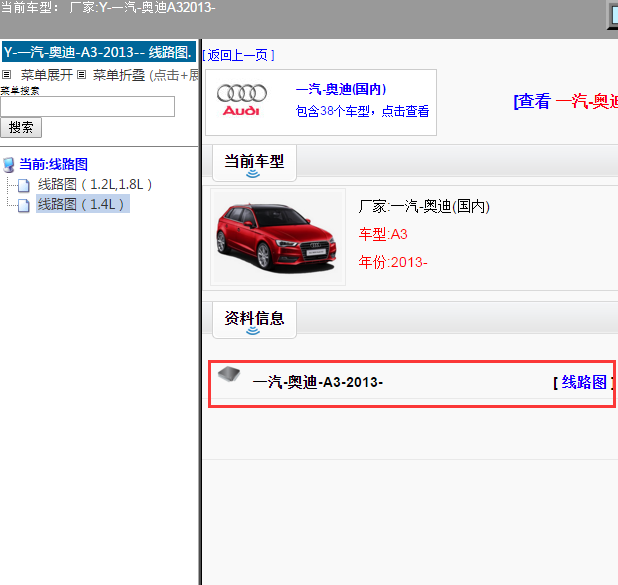Open the [线路图] link in 资料信息
The height and width of the screenshot is (585, 618).
click(x=584, y=382)
